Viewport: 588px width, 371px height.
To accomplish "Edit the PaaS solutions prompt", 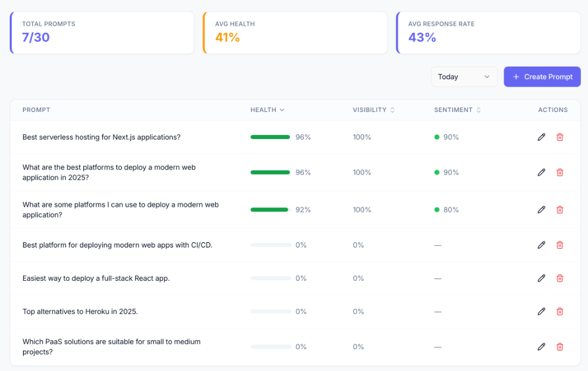I will click(541, 346).
